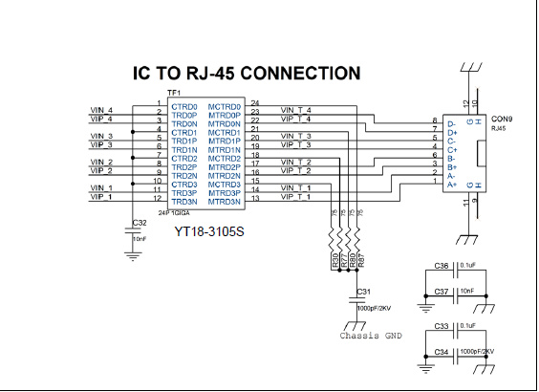Select the MTRD2P pin name
The height and width of the screenshot is (392, 539).
[225, 167]
